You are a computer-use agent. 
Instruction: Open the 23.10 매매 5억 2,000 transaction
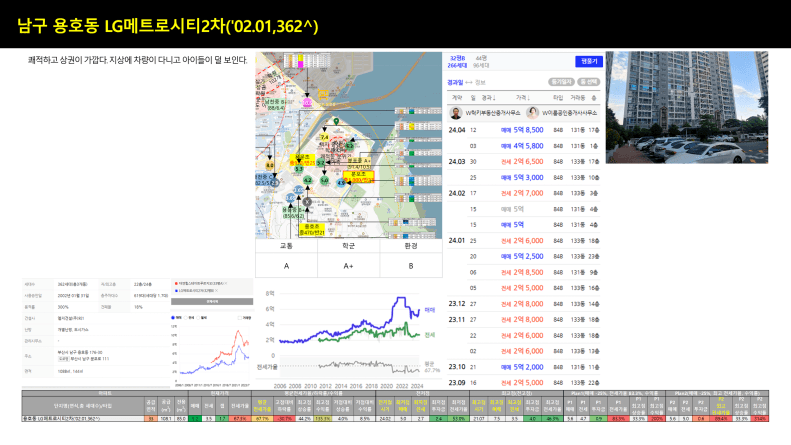click(x=524, y=367)
